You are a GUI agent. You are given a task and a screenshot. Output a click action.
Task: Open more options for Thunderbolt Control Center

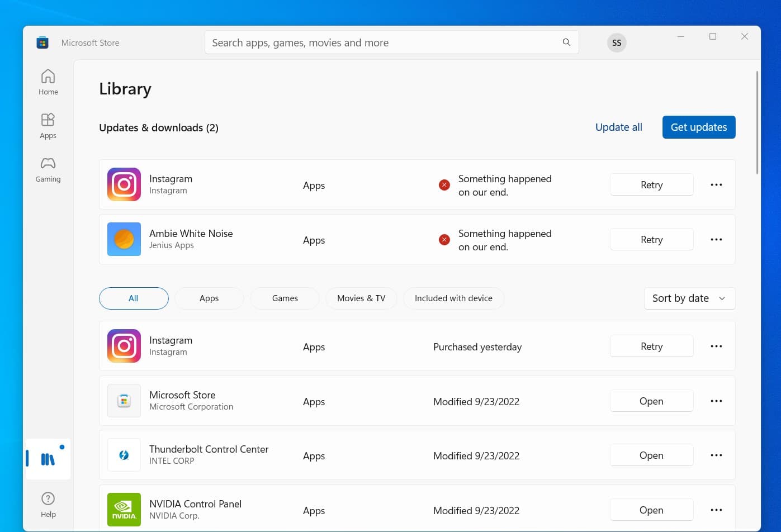coord(716,455)
